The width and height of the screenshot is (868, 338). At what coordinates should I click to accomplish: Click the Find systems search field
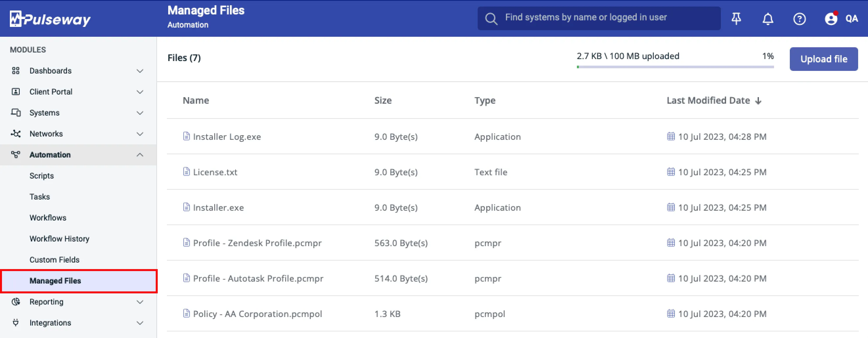pos(599,18)
